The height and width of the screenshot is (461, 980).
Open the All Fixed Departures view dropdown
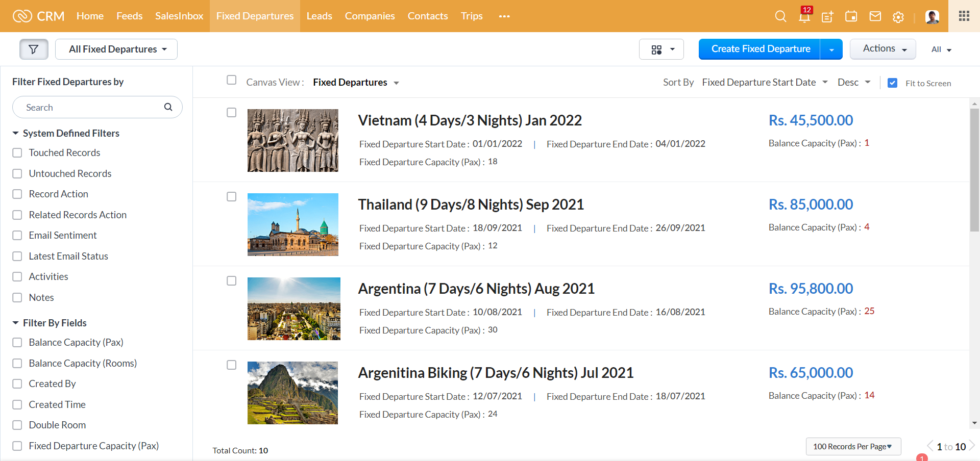pos(116,49)
